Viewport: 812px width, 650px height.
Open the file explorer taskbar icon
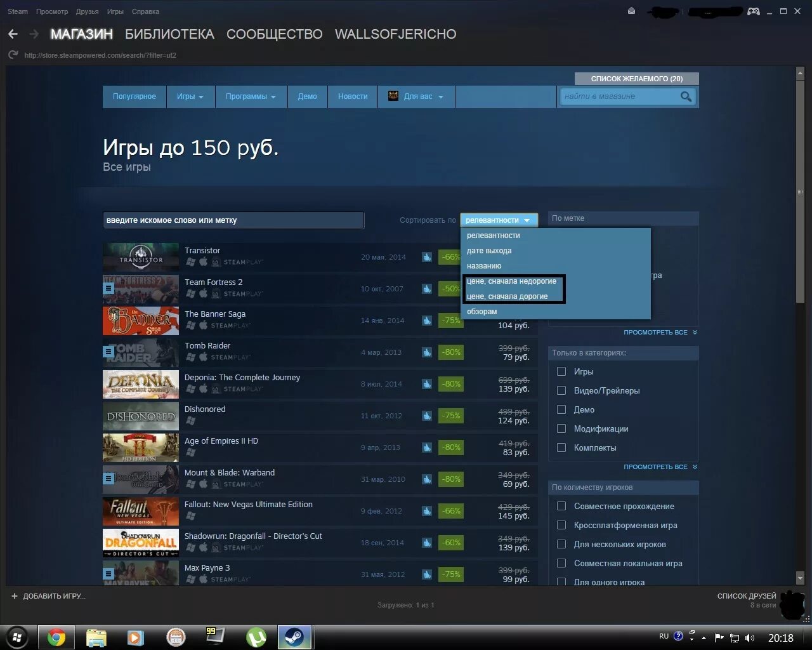pyautogui.click(x=96, y=637)
